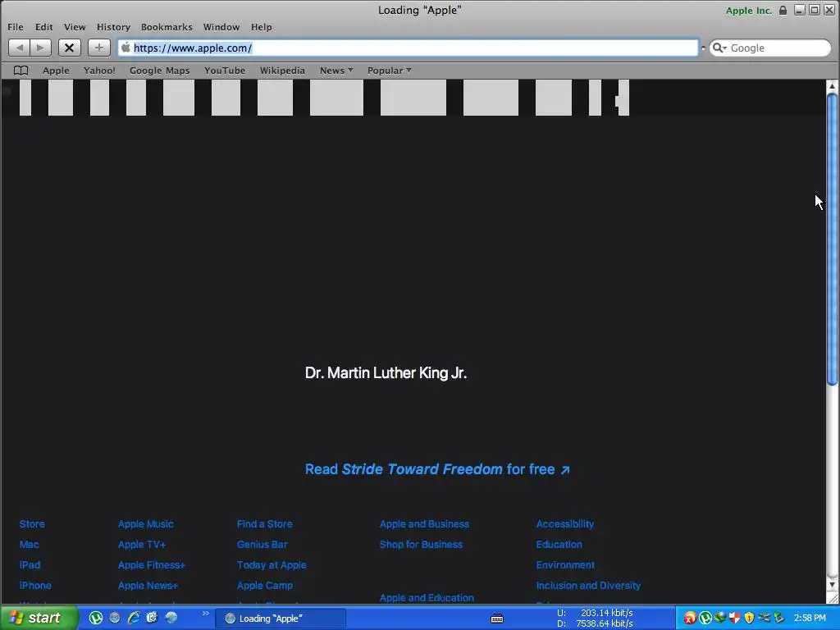Click the yellow shield tray icon
This screenshot has width=840, height=630.
tap(749, 618)
